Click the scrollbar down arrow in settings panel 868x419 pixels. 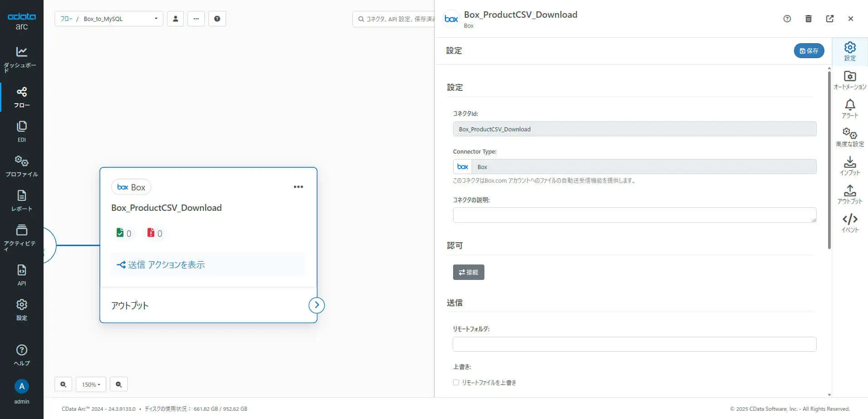(x=829, y=395)
